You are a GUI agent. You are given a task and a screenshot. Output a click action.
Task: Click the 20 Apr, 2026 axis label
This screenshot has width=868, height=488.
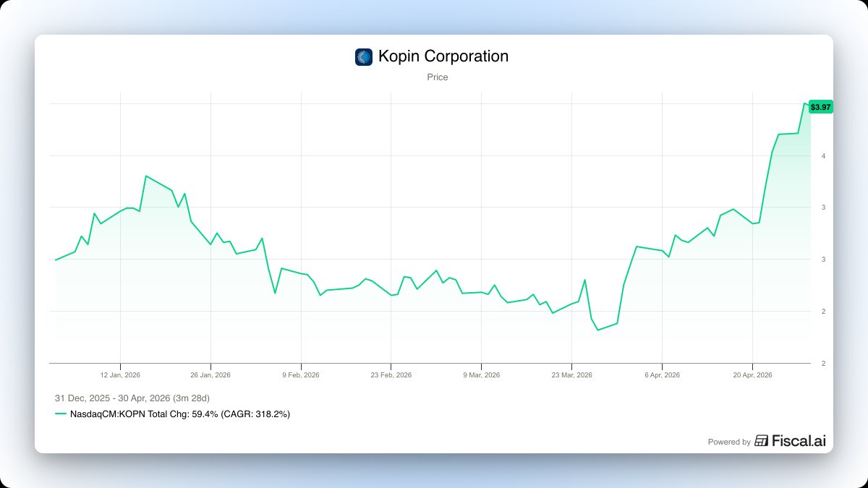pyautogui.click(x=752, y=375)
